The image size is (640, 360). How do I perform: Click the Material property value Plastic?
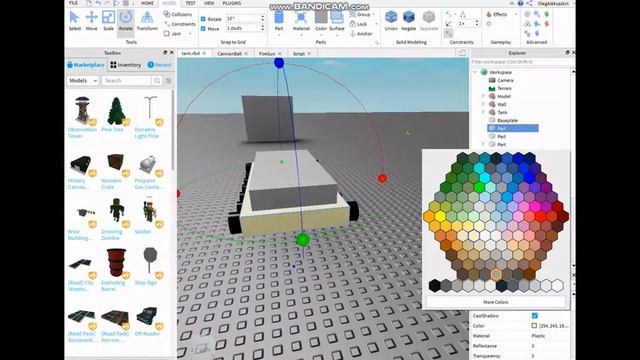tap(538, 336)
